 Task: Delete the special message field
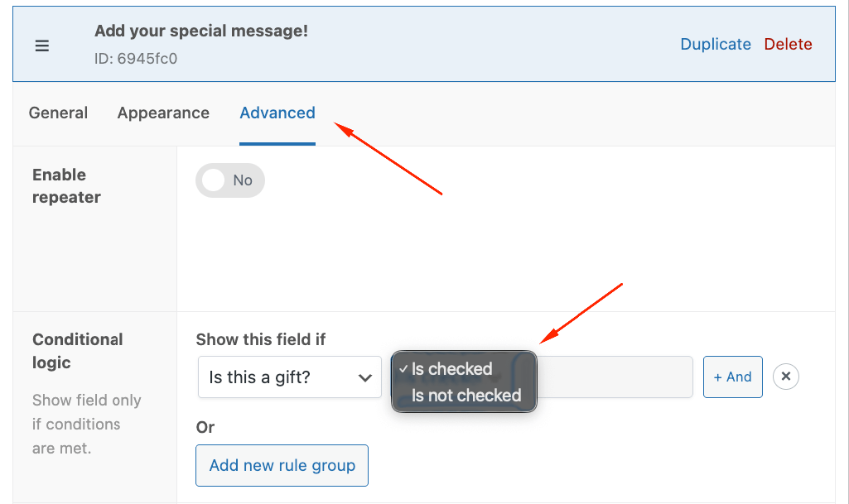(x=787, y=44)
